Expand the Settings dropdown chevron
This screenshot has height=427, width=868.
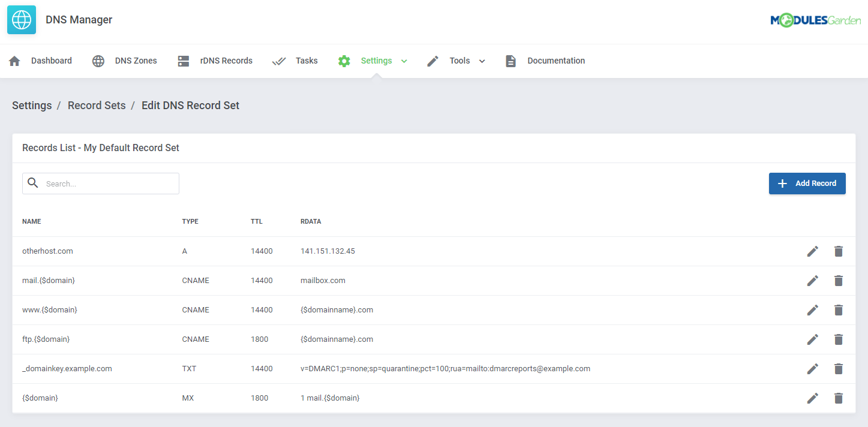point(404,61)
